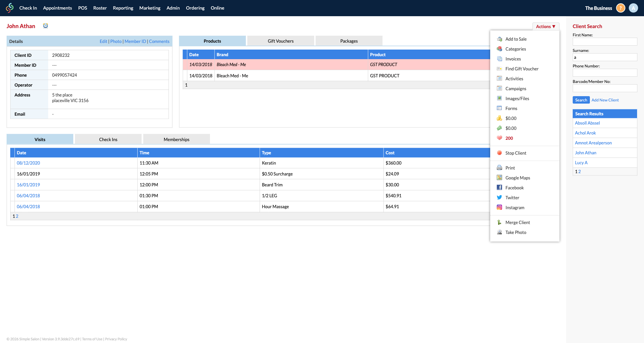Open the client's Forms

tap(511, 108)
